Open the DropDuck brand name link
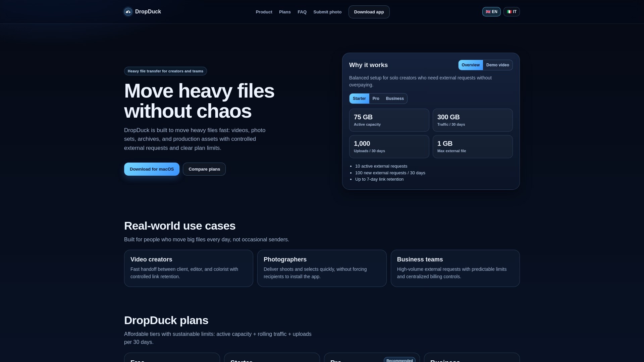 click(x=148, y=12)
